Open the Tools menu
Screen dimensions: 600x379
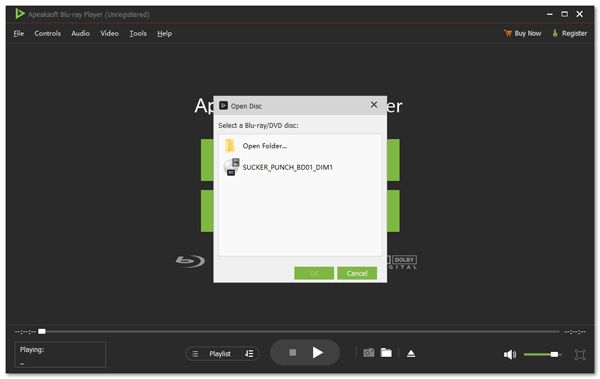[138, 34]
